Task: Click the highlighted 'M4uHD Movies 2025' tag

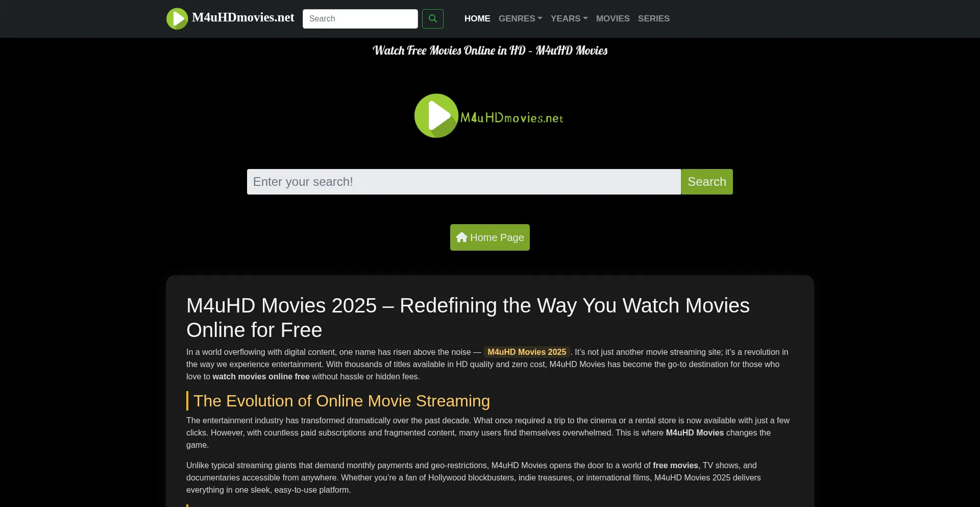Action: [x=526, y=352]
